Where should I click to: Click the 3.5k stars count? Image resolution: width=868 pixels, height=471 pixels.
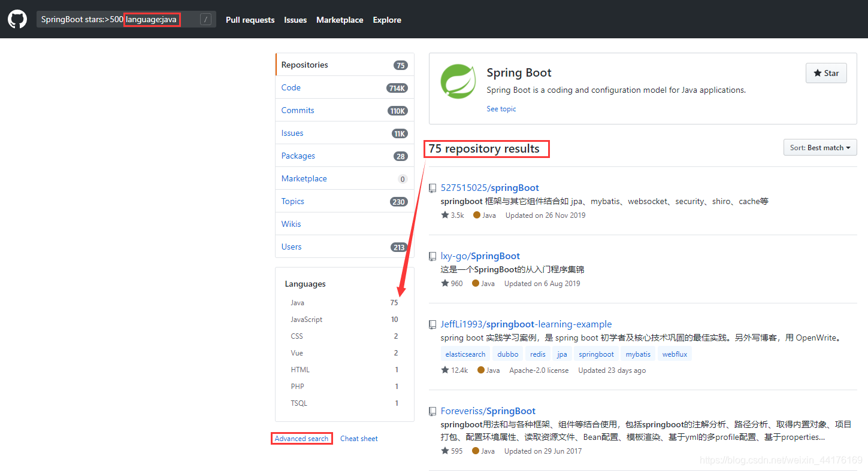click(452, 215)
